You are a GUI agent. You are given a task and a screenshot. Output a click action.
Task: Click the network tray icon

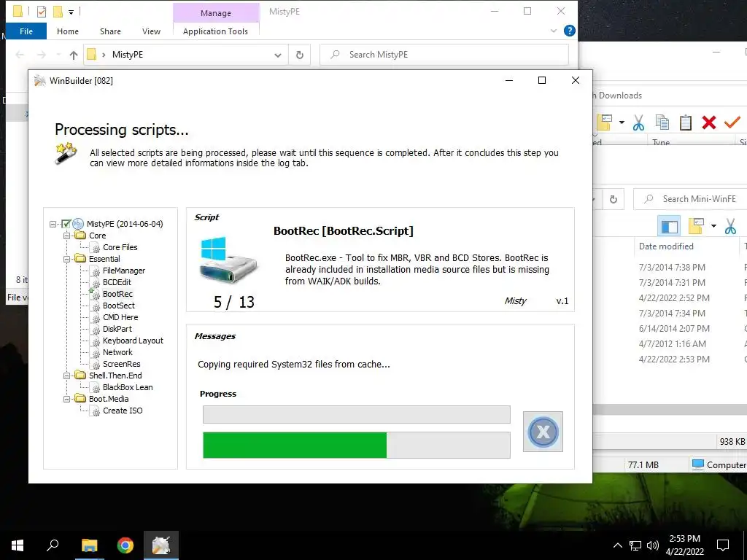point(635,545)
